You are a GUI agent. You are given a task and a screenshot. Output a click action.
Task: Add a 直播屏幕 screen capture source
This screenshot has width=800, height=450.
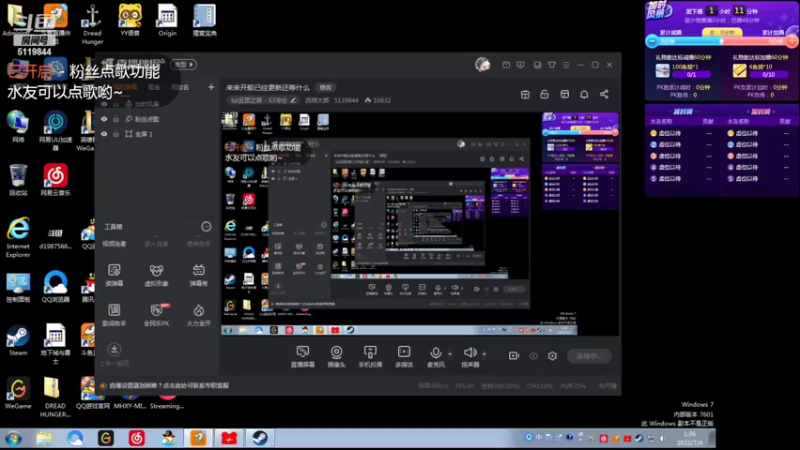coord(303,356)
